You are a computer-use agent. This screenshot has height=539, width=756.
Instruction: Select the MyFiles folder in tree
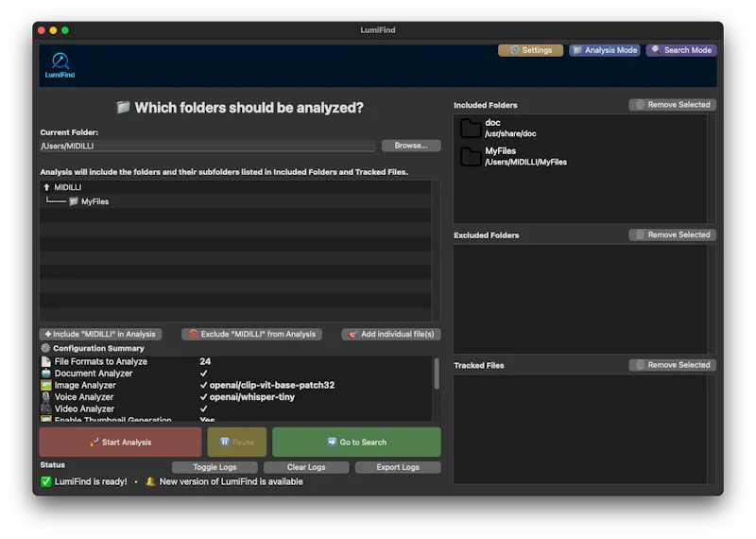click(235, 201)
